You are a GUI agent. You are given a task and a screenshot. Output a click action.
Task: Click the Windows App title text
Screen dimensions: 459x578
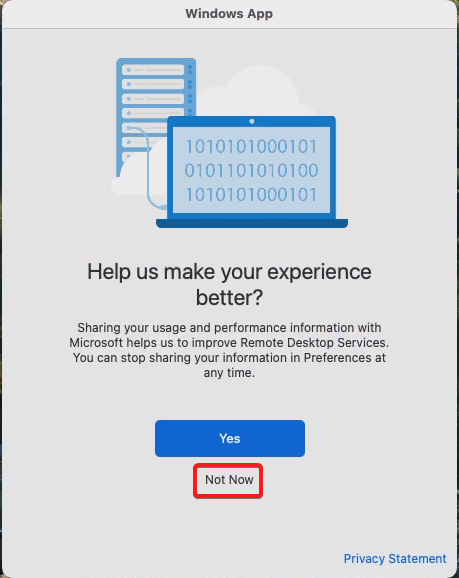pyautogui.click(x=229, y=14)
